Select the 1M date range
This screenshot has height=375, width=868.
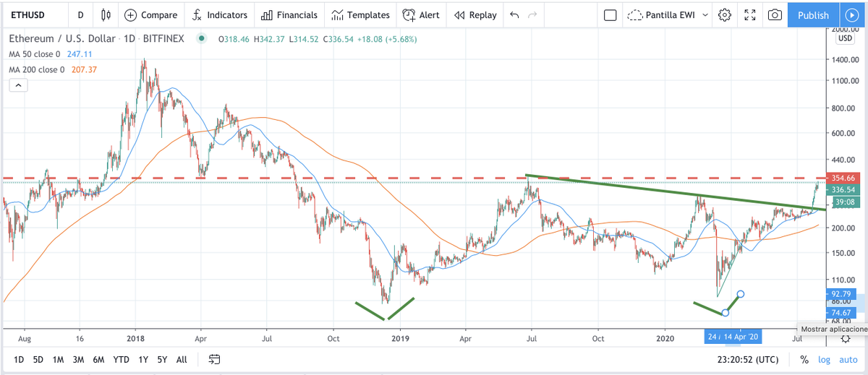(59, 359)
